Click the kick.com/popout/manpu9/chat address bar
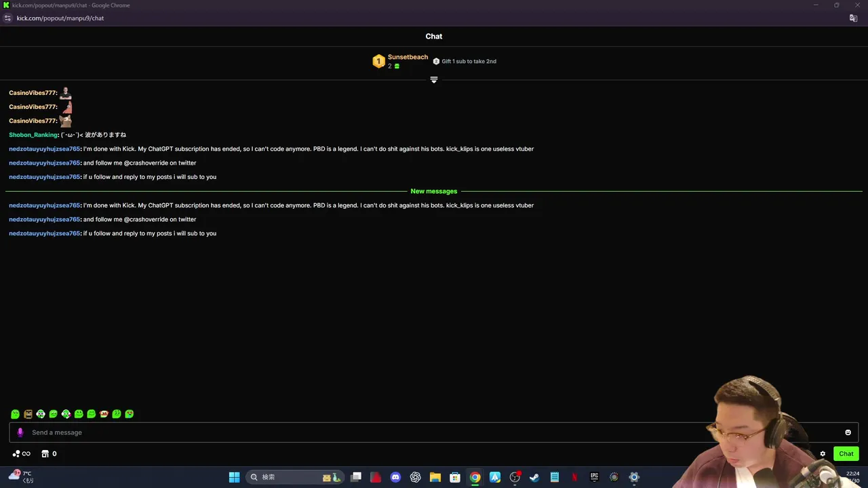Screen dimensions: 868x488 (x=60, y=18)
